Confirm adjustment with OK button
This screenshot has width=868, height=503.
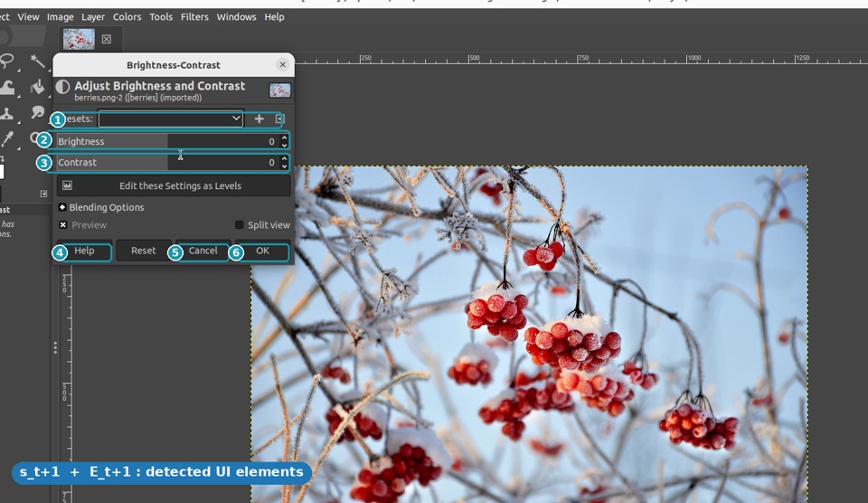(x=262, y=251)
